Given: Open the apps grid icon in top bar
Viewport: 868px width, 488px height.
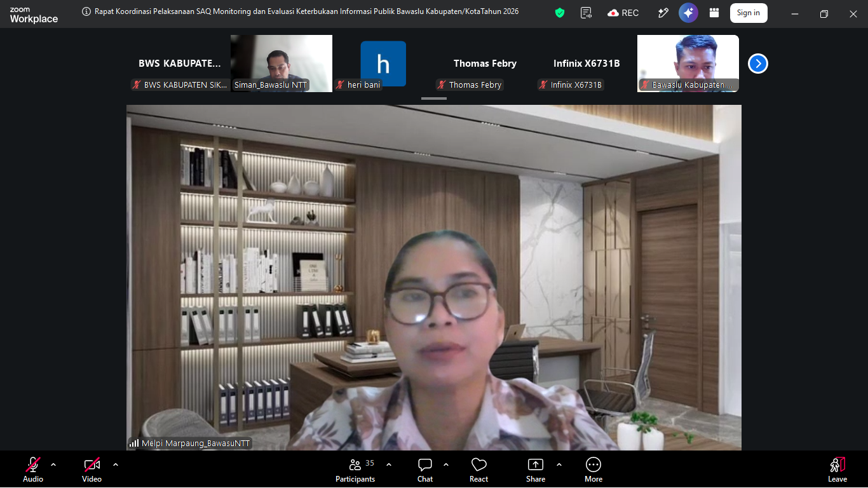Looking at the screenshot, I should tap(714, 13).
